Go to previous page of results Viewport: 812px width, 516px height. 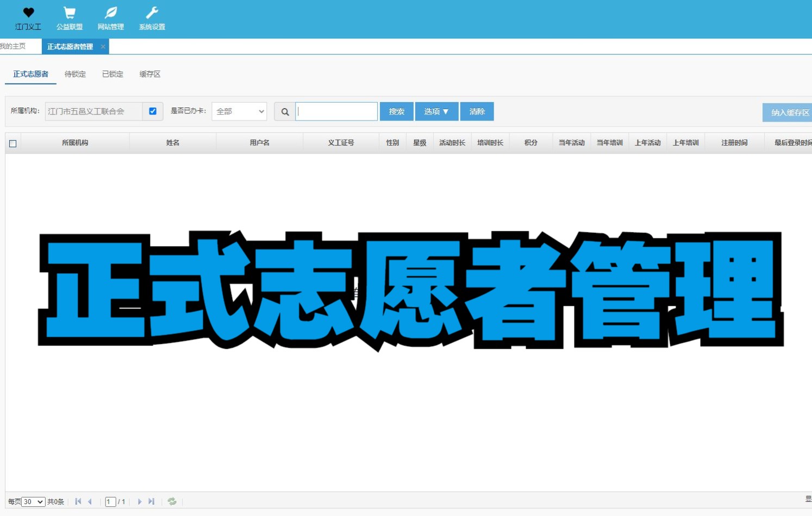90,501
